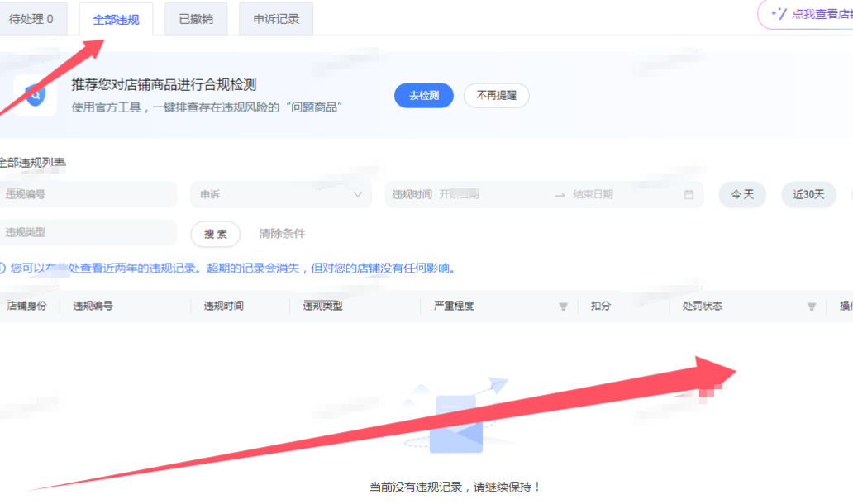Image resolution: width=853 pixels, height=504 pixels.
Task: Click the filter icon beside 处罚状态
Action: 812,307
